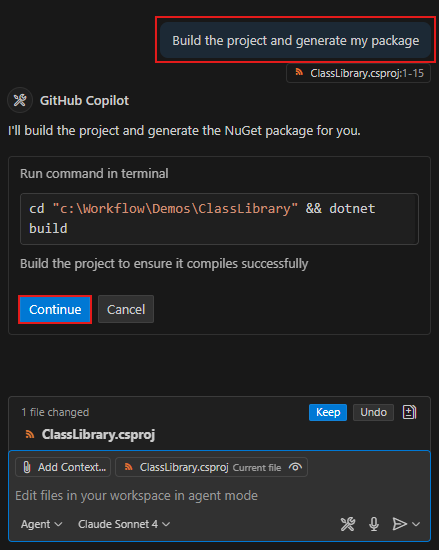Expand the send options chevron
The width and height of the screenshot is (439, 550).
pos(416,524)
